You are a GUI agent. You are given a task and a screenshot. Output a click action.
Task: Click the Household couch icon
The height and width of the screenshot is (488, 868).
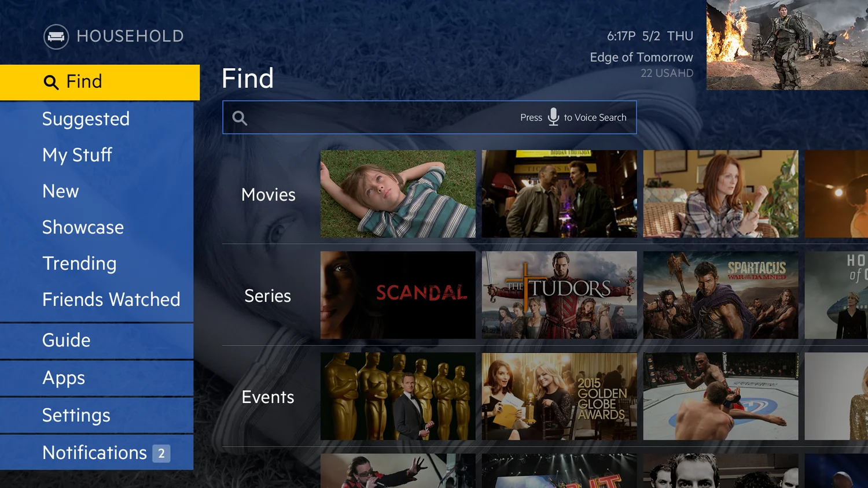point(56,37)
